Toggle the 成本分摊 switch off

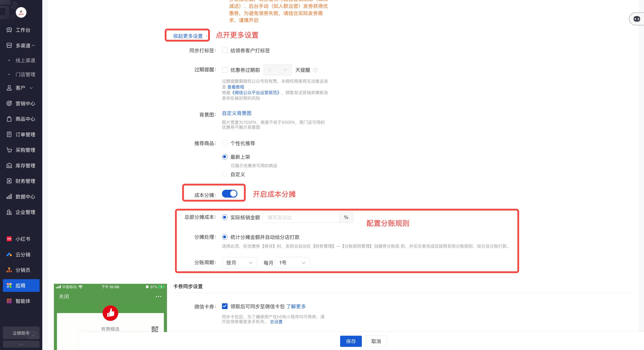[x=230, y=194]
